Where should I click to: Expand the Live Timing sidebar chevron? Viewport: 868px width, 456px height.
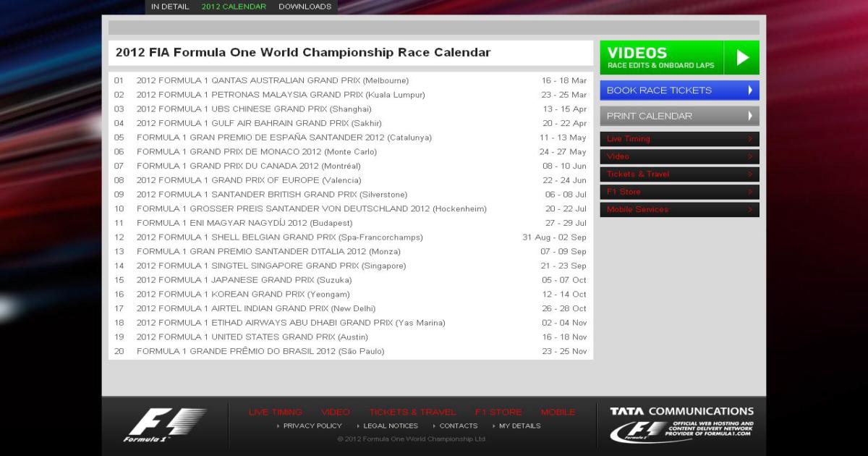click(x=750, y=139)
